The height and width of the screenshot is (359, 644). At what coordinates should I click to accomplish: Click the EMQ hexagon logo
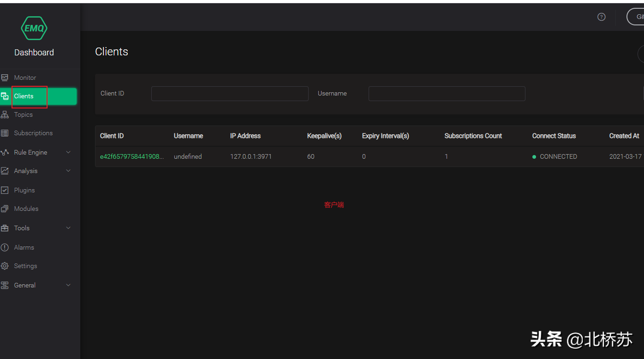[x=34, y=28]
